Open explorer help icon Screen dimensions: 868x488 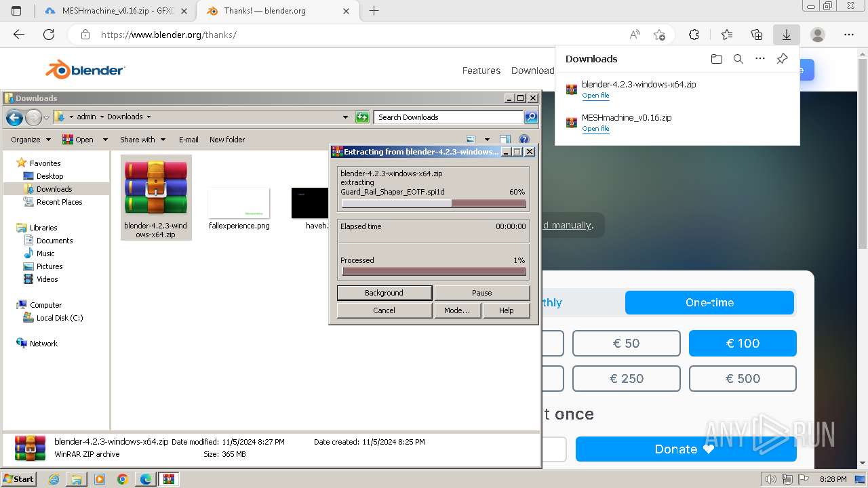point(524,140)
